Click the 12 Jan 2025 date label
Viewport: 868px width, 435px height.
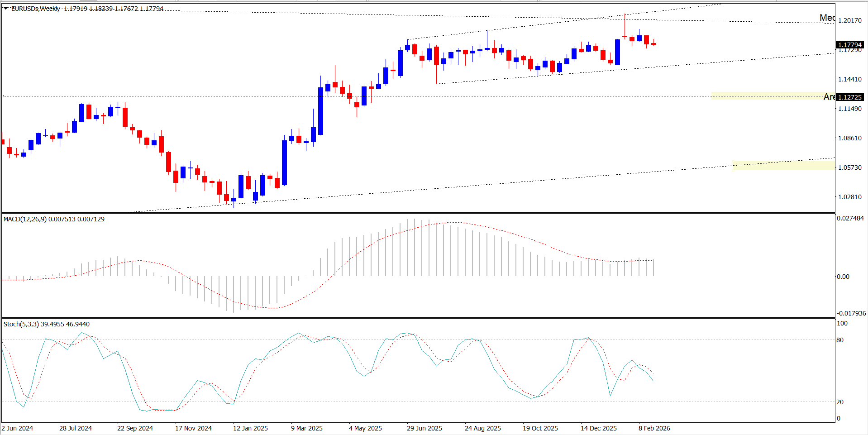(250, 428)
